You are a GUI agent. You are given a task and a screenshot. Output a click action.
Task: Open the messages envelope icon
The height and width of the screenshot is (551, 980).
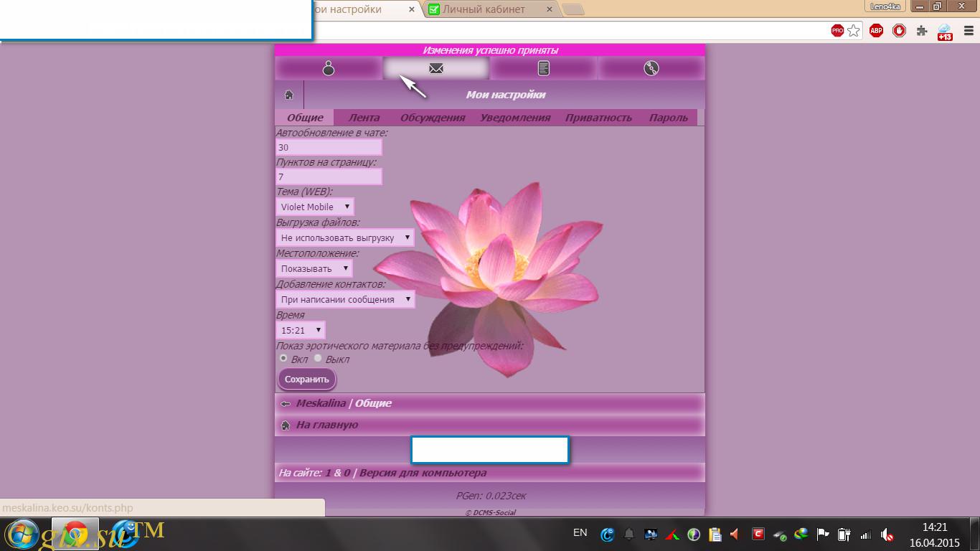[436, 68]
